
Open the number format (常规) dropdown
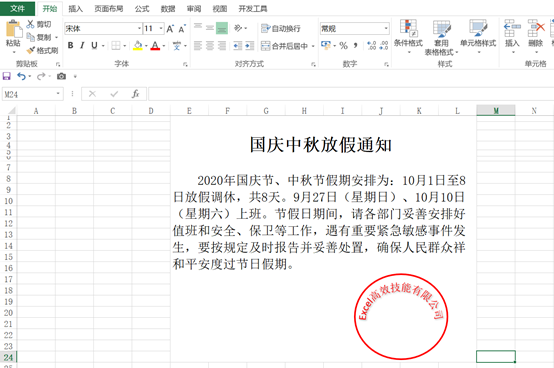click(x=386, y=28)
